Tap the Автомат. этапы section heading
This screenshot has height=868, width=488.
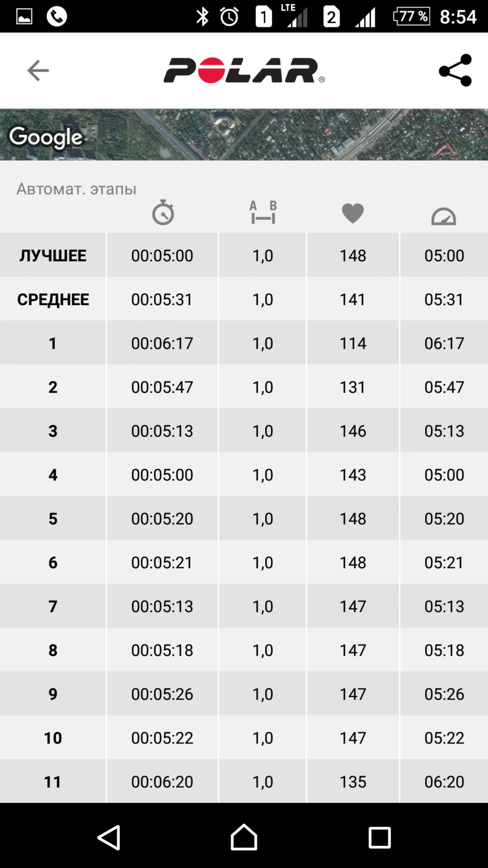[x=76, y=189]
